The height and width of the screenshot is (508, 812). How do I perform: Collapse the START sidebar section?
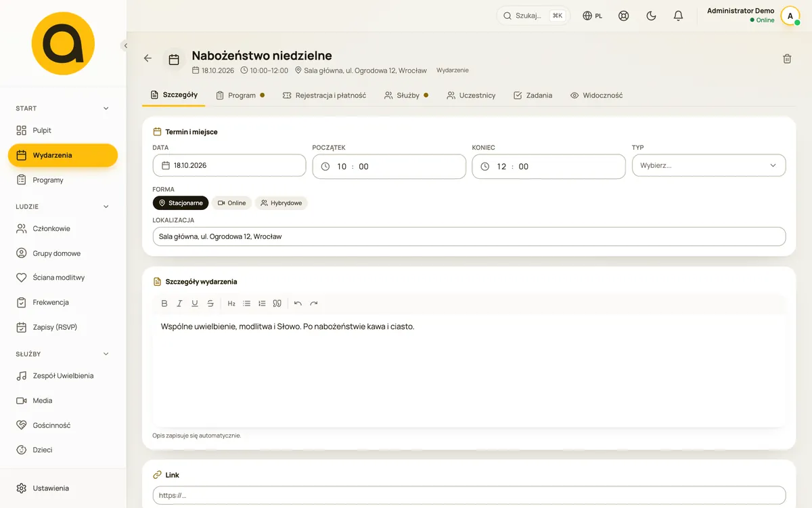pos(106,108)
